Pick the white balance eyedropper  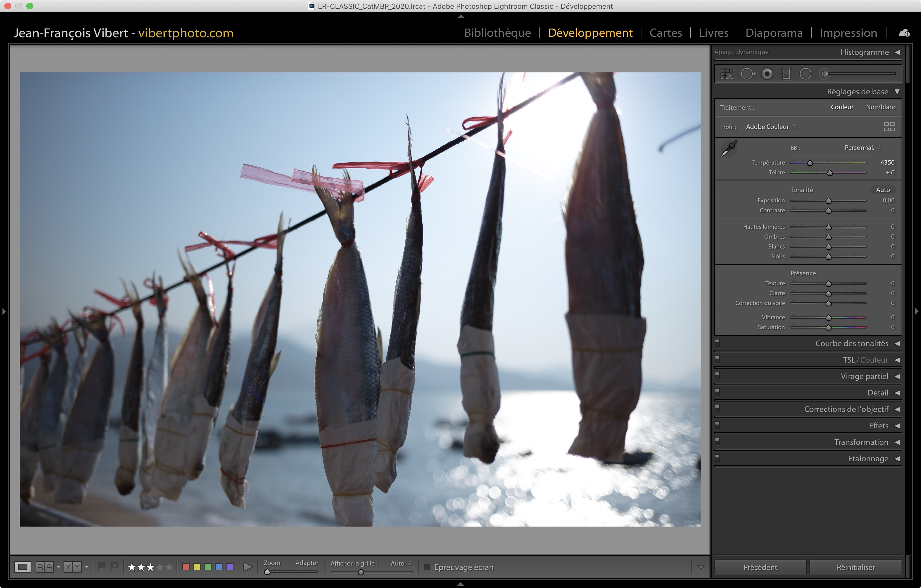(x=729, y=149)
